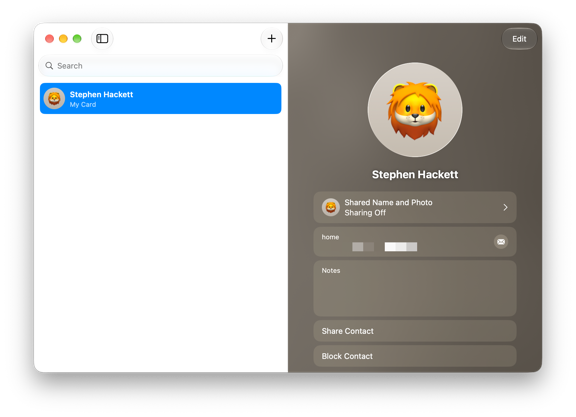Click the green full screen window button
The image size is (576, 417).
pos(77,39)
